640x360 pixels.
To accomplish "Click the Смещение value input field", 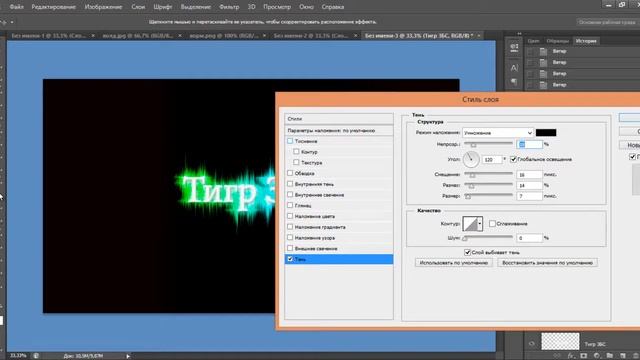I will coord(529,175).
